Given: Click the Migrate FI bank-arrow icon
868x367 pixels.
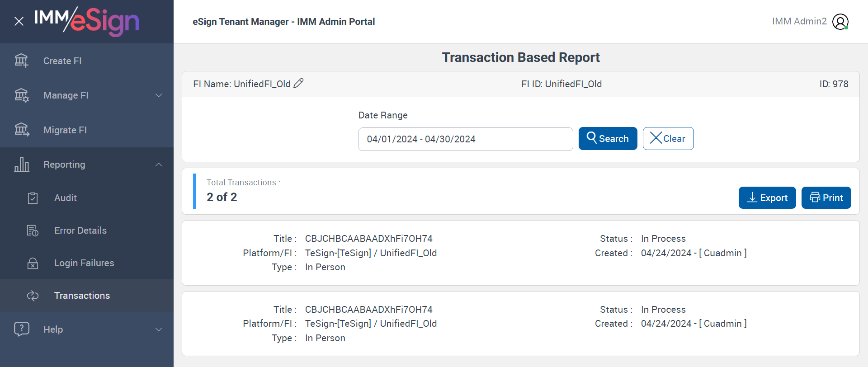Looking at the screenshot, I should click(x=21, y=130).
